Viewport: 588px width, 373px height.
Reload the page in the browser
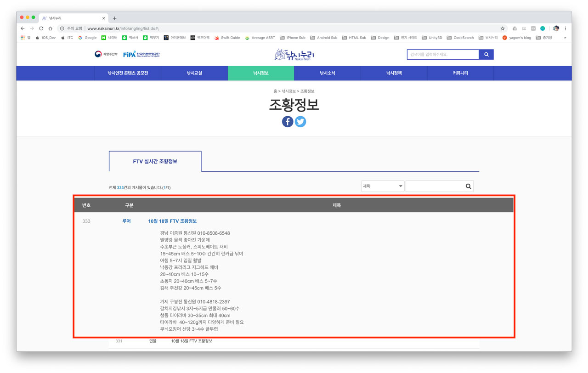tap(41, 28)
